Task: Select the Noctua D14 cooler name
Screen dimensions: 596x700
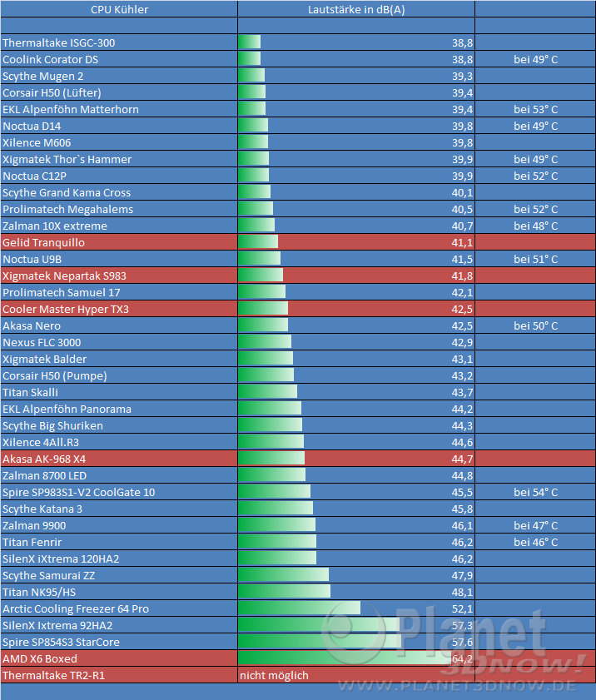Action: (x=32, y=126)
